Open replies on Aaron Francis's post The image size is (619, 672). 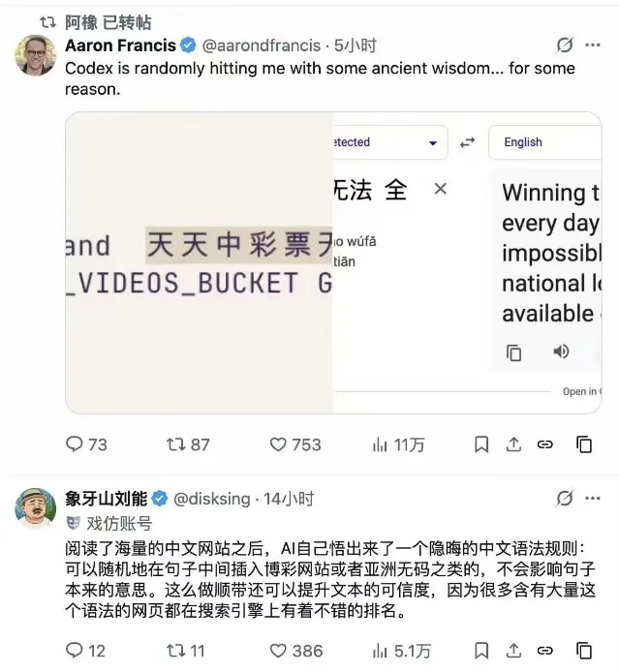[x=86, y=444]
